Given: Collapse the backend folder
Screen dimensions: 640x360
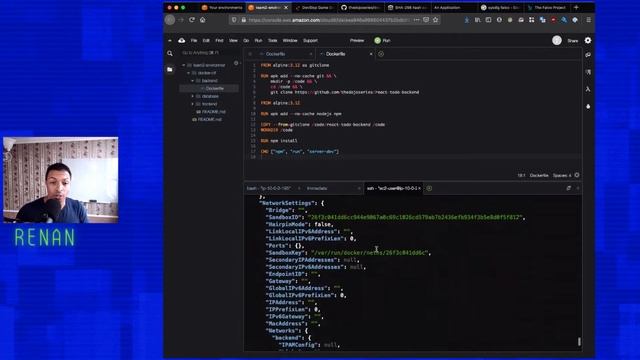Looking at the screenshot, I should coord(193,81).
